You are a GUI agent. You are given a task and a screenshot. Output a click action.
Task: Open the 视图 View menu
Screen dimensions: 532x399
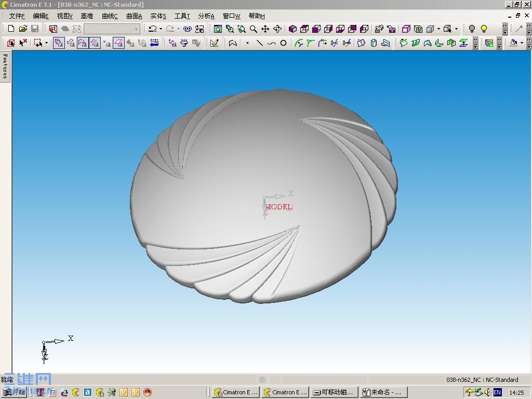click(x=64, y=16)
